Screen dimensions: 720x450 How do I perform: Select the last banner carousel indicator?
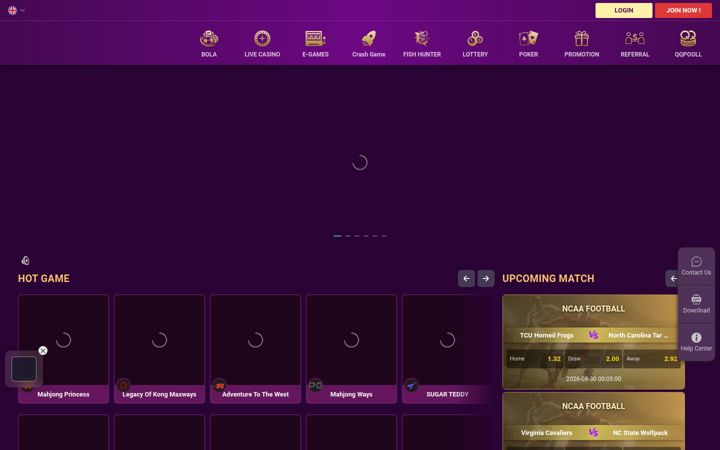(384, 236)
